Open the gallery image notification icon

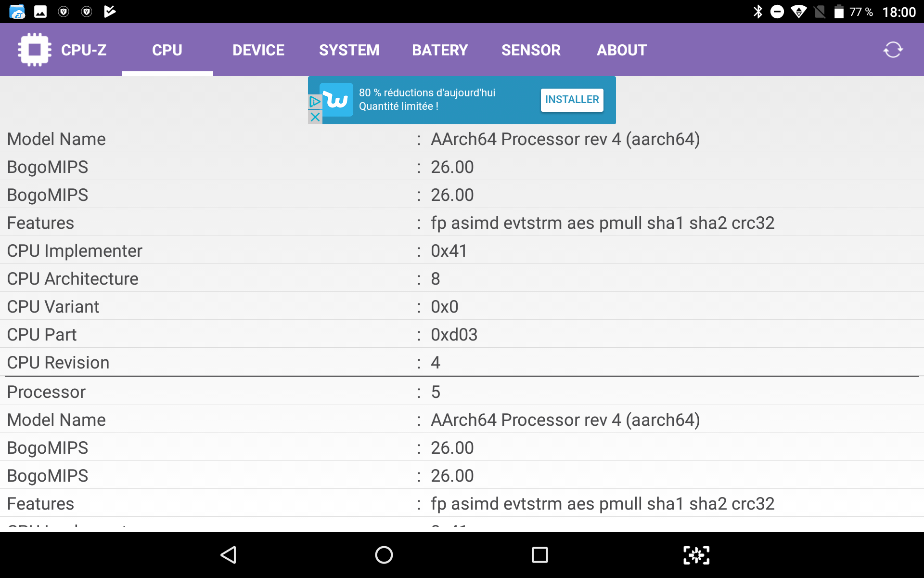40,12
